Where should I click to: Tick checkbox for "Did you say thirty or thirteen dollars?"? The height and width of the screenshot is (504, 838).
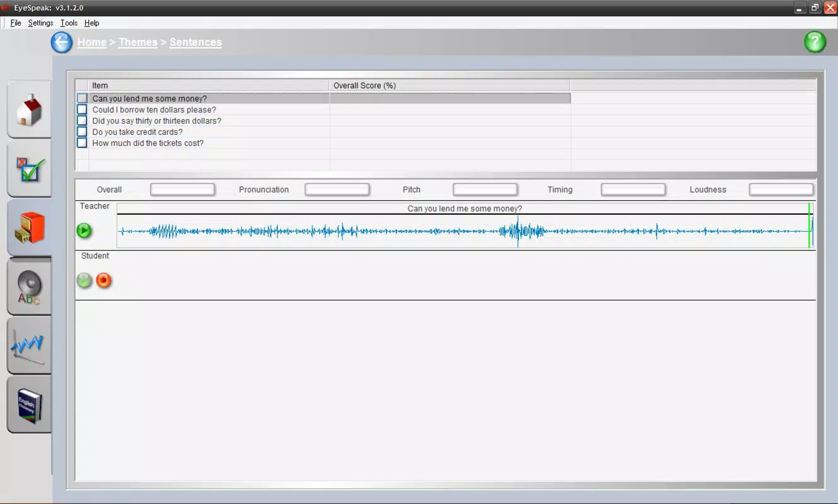pos(82,120)
